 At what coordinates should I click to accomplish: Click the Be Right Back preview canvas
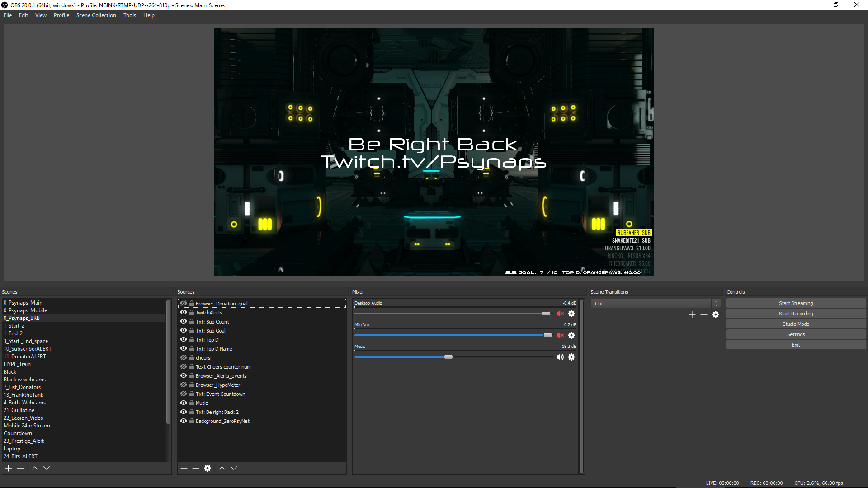[434, 152]
